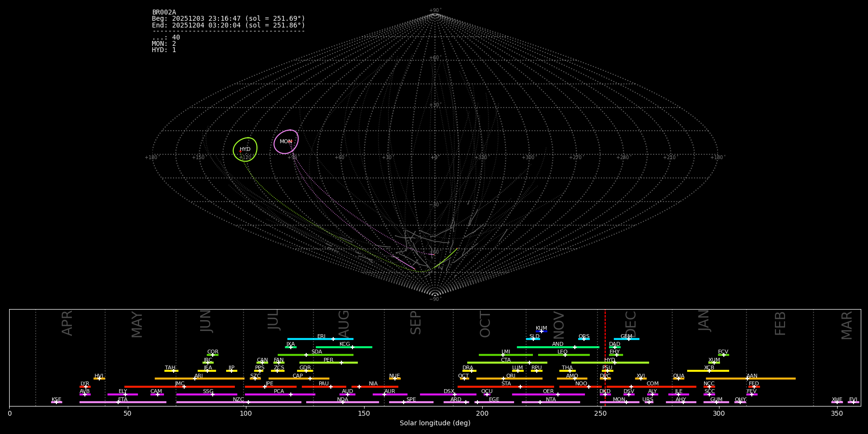Click the KSE shower label
The width and height of the screenshot is (868, 434).
56,400
